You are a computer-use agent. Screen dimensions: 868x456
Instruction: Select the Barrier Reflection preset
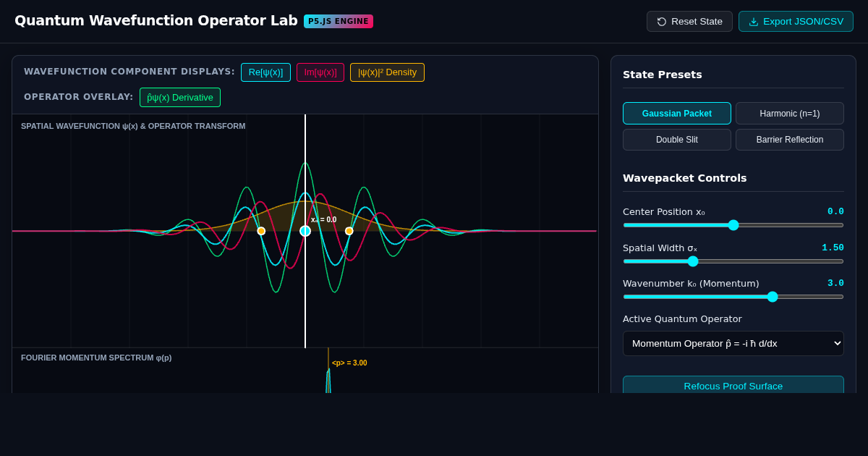(790, 140)
